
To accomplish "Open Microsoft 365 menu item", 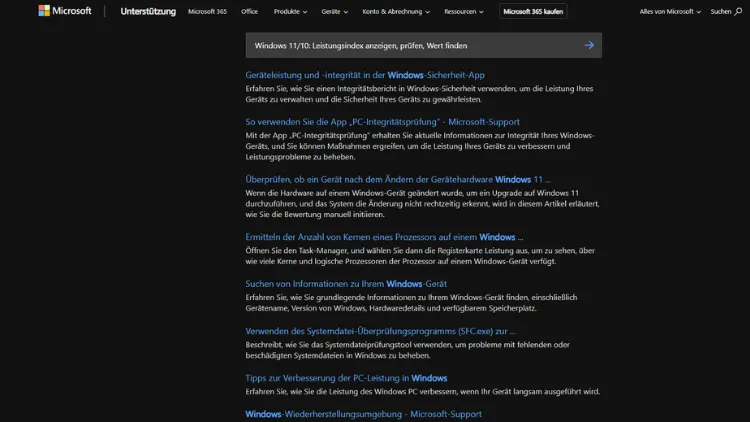I will [207, 11].
